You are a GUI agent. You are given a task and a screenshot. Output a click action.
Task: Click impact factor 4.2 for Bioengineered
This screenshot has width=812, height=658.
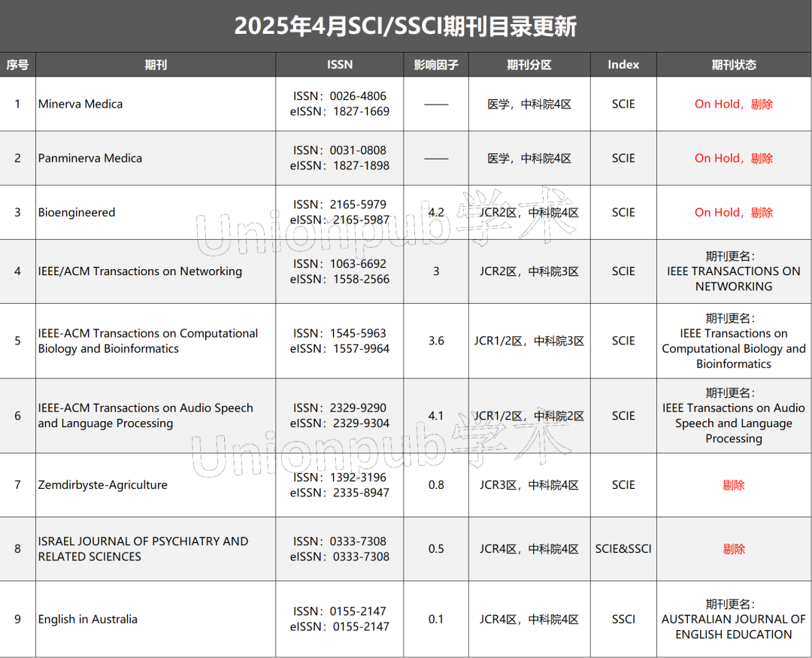coord(436,212)
